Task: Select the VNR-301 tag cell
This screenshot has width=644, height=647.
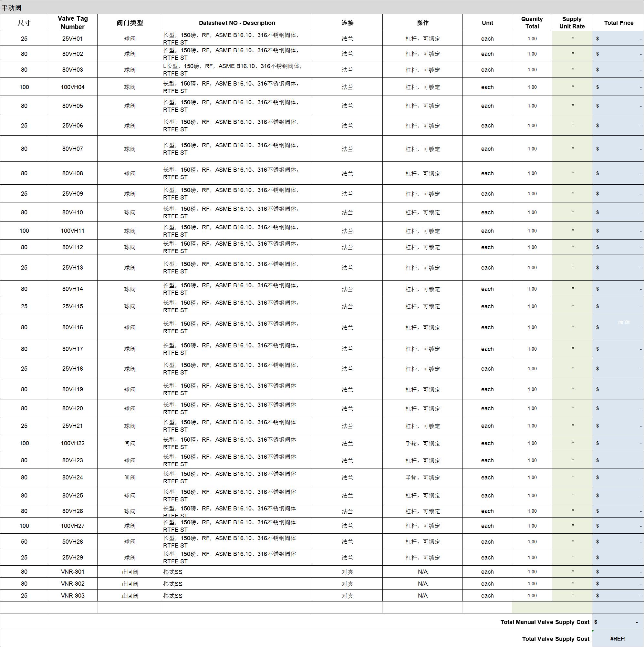Action: [x=72, y=572]
